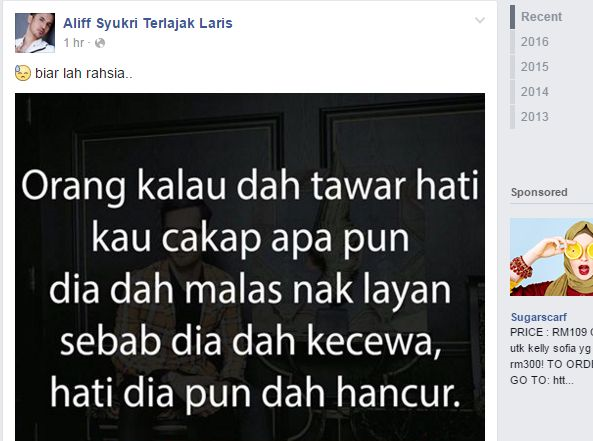The width and height of the screenshot is (593, 441).
Task: Select Recent in the timeline navigator
Action: coord(541,17)
